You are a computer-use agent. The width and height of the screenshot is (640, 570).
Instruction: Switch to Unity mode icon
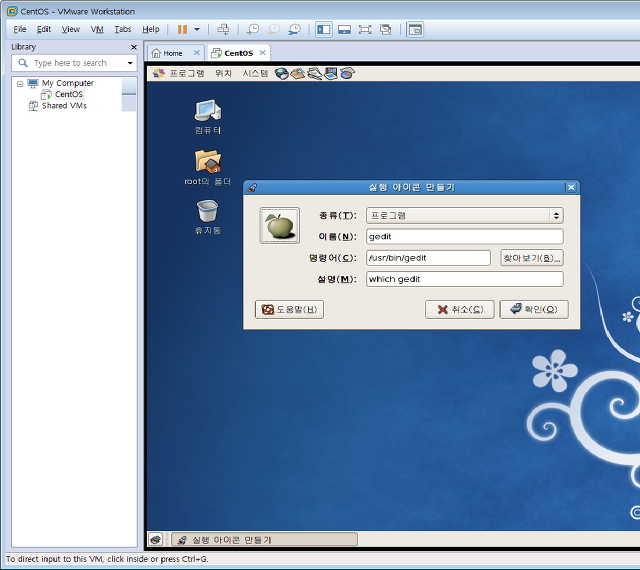pyautogui.click(x=386, y=29)
